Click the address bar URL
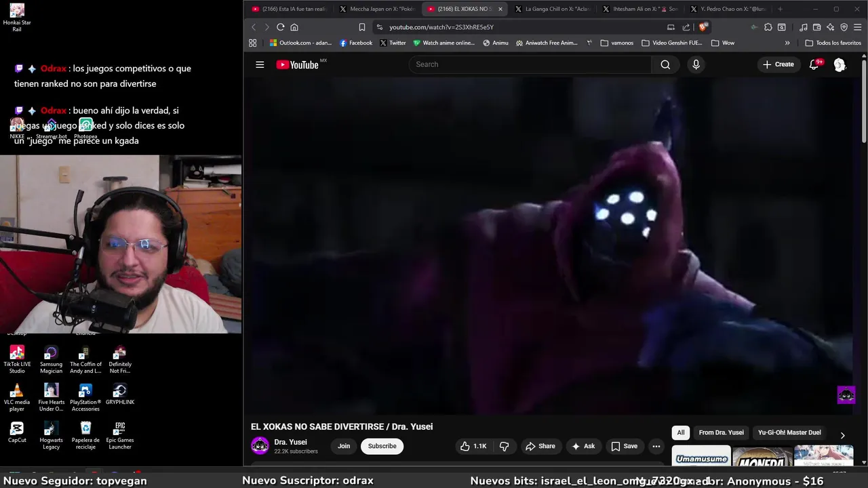Image resolution: width=868 pixels, height=488 pixels. tap(441, 27)
